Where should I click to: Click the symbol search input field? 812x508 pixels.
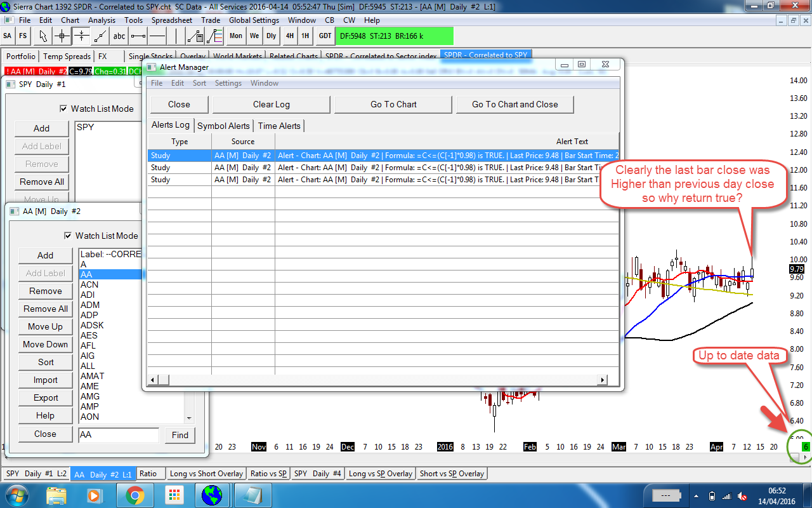click(x=119, y=435)
